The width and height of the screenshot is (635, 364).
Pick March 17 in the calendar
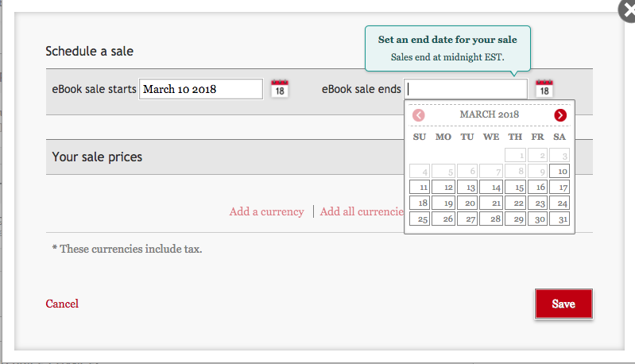pyautogui.click(x=559, y=187)
